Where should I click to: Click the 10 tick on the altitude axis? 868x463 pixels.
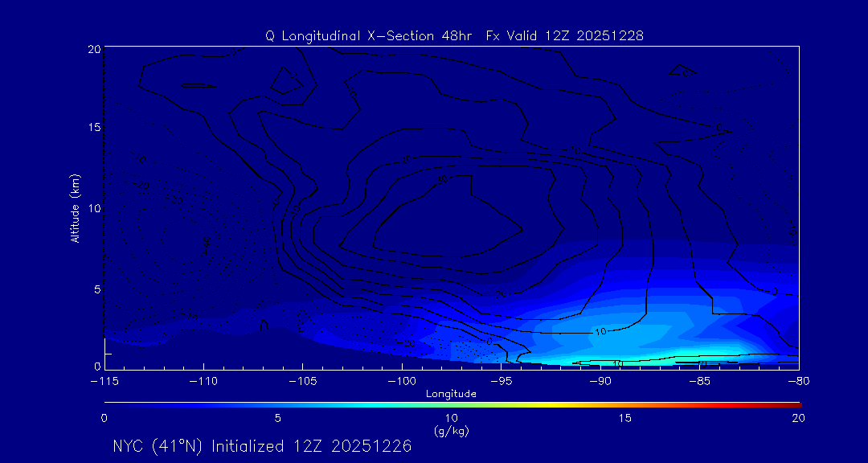[94, 208]
